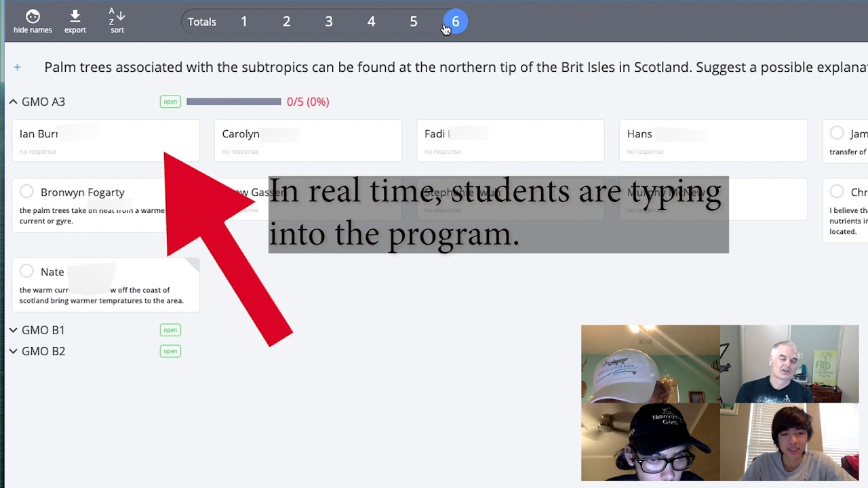This screenshot has height=488, width=868.
Task: Expand the GMO B1 class group
Action: coord(13,330)
